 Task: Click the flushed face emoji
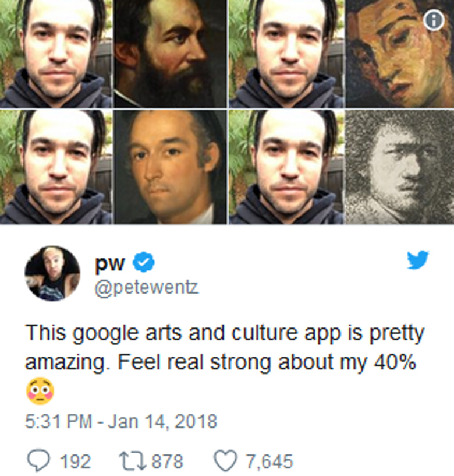[40, 391]
